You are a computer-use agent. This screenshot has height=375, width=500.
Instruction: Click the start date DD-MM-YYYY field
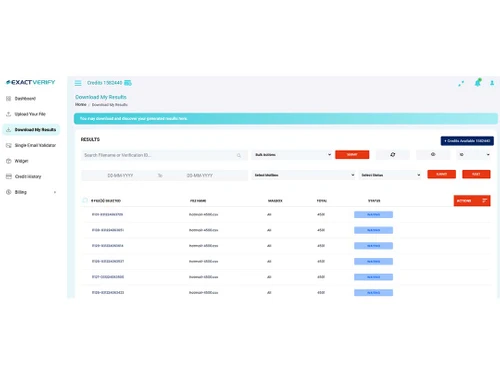120,175
